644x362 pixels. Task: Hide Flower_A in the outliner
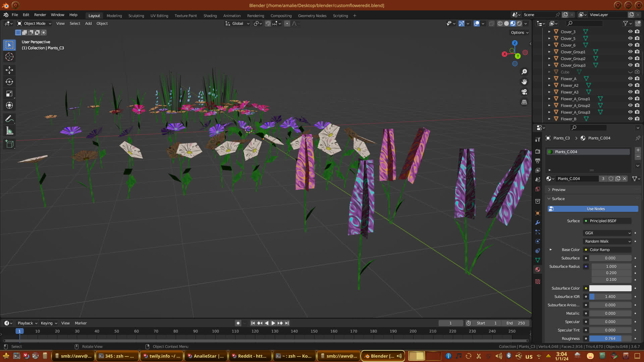(x=630, y=79)
